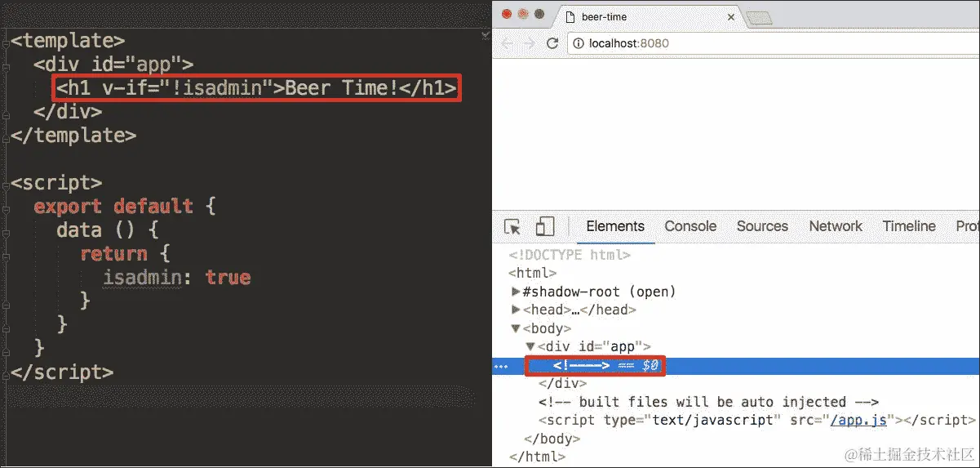The image size is (980, 468).
Task: Close the beer-time browser tab
Action: pos(731,16)
